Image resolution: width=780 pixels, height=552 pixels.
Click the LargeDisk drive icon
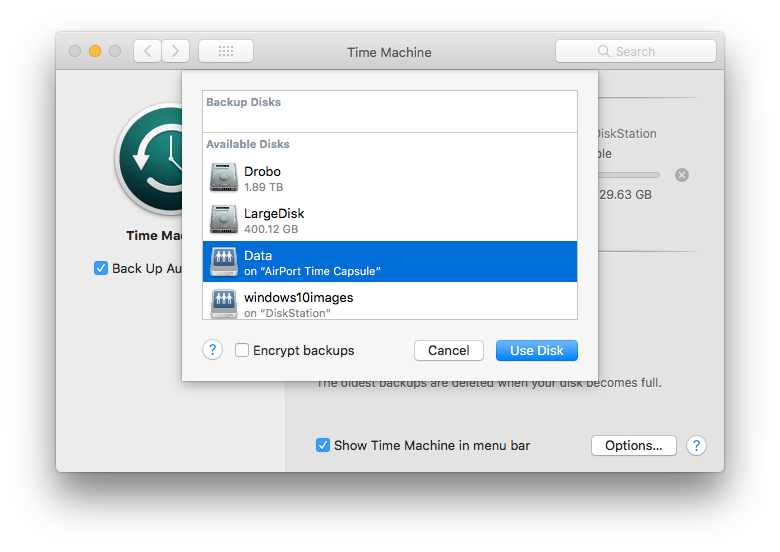[x=224, y=220]
